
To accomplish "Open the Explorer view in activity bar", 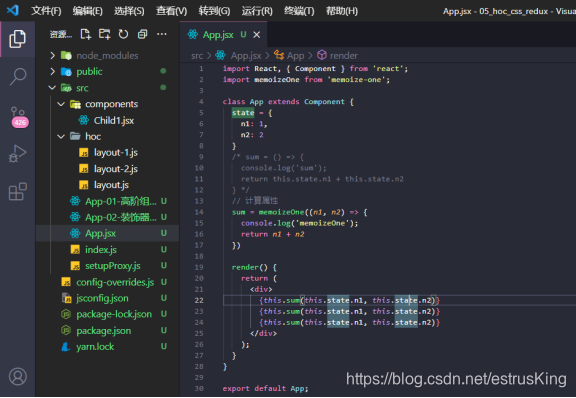I will [x=17, y=39].
